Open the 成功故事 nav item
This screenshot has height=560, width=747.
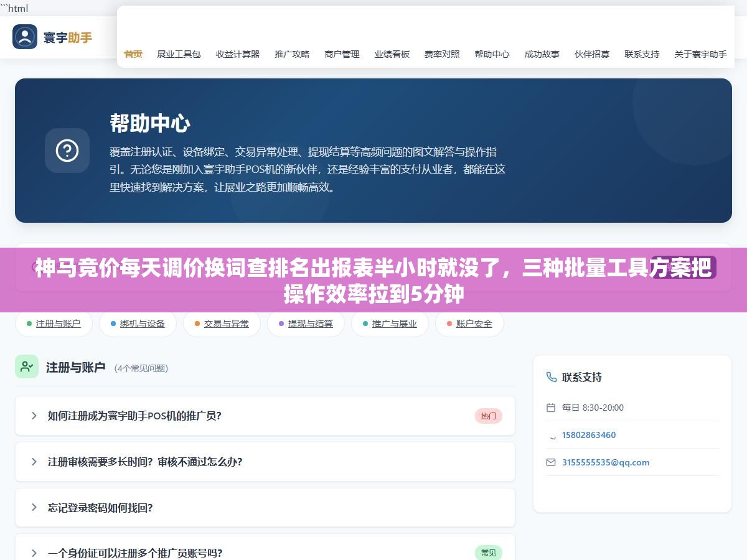(542, 54)
